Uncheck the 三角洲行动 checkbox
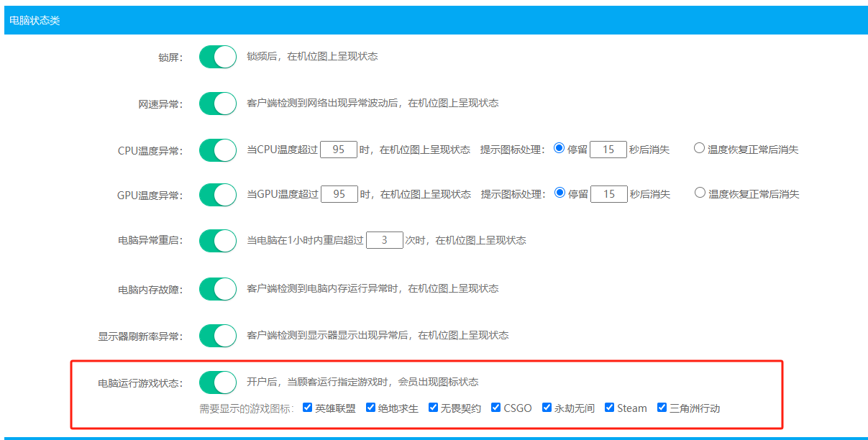 pyautogui.click(x=662, y=408)
